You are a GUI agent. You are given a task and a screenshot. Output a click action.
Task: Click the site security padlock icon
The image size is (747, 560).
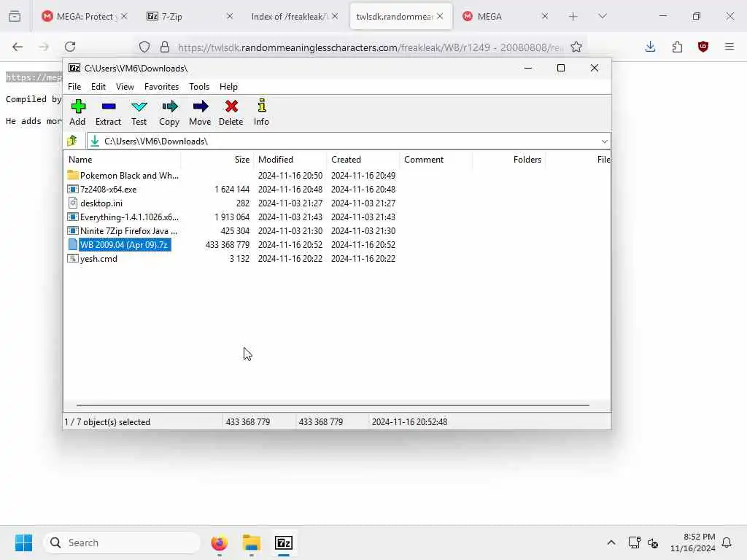[x=165, y=47]
